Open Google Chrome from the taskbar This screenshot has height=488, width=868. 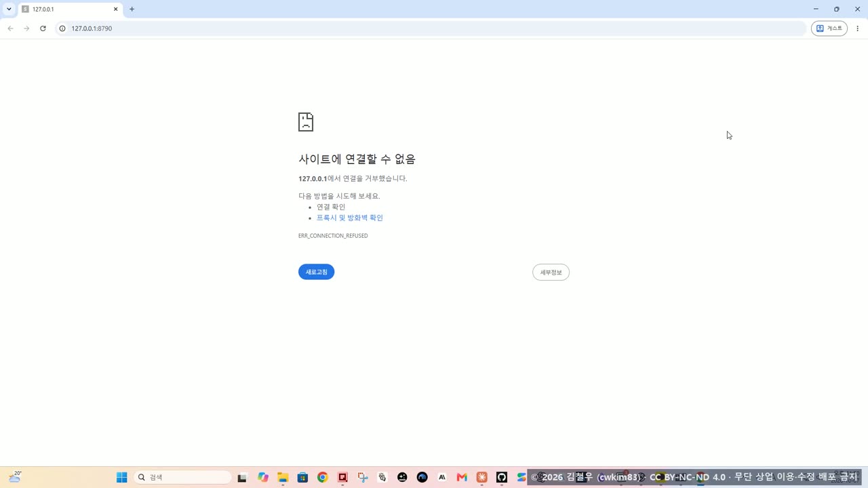323,477
